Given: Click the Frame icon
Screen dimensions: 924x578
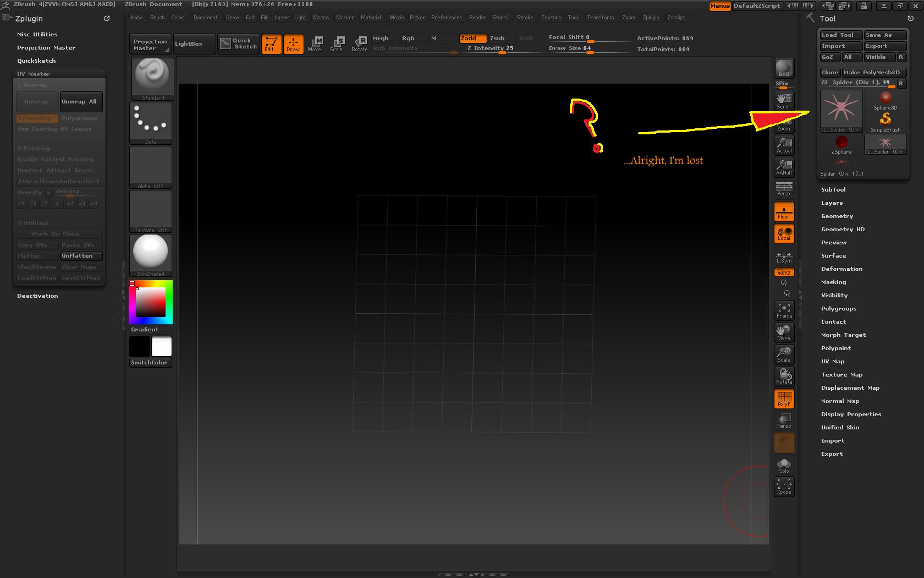Looking at the screenshot, I should [x=784, y=310].
